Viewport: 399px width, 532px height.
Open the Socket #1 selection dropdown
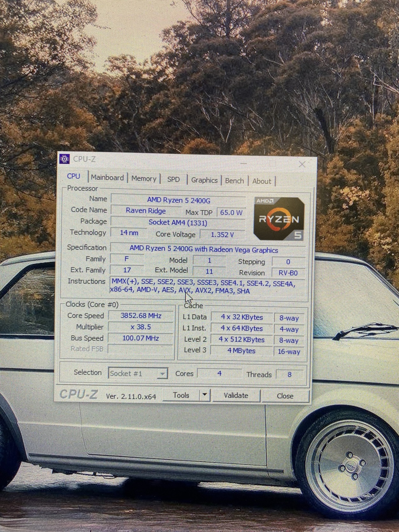pyautogui.click(x=138, y=373)
